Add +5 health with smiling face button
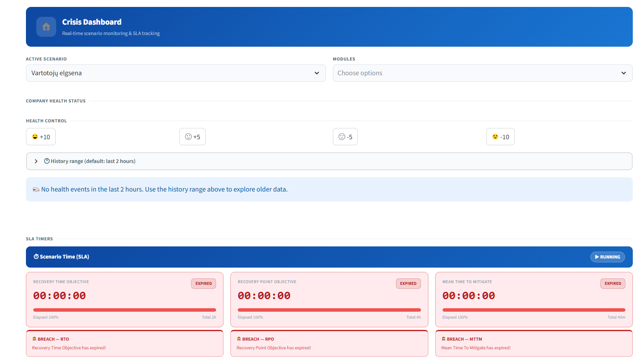Viewport: 641px width, 364px height. [x=192, y=137]
